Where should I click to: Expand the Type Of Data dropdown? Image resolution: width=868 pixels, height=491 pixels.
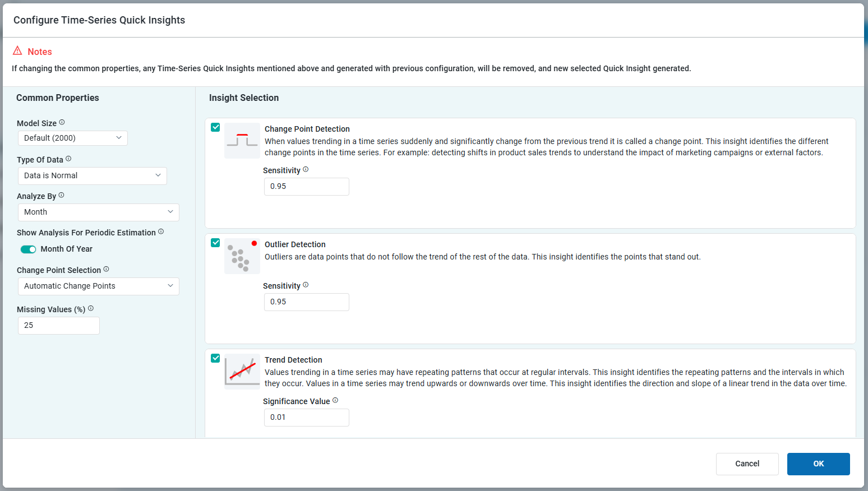click(93, 175)
